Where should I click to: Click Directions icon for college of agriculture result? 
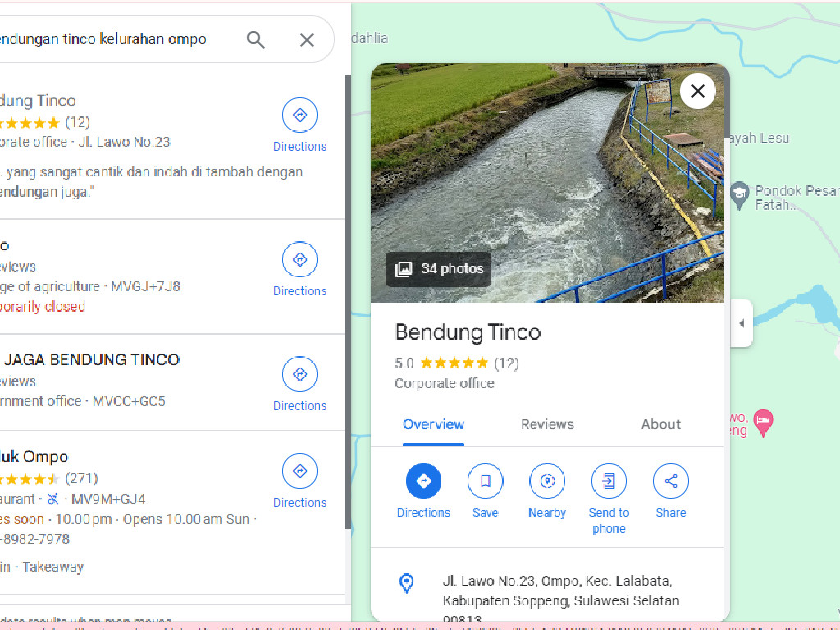coord(300,259)
